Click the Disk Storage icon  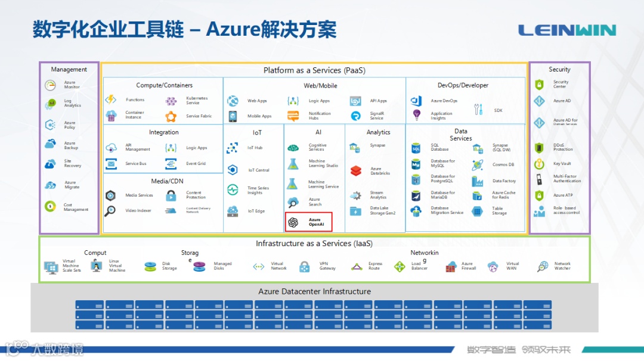click(x=150, y=267)
